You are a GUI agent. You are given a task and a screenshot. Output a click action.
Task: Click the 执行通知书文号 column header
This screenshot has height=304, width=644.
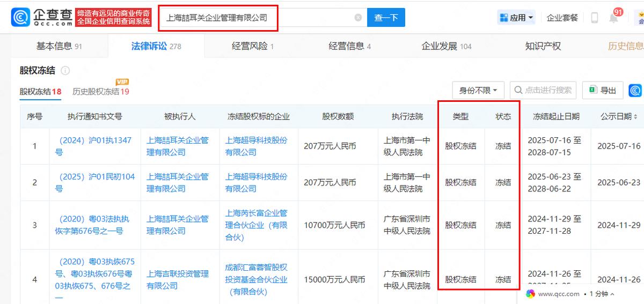(x=95, y=116)
